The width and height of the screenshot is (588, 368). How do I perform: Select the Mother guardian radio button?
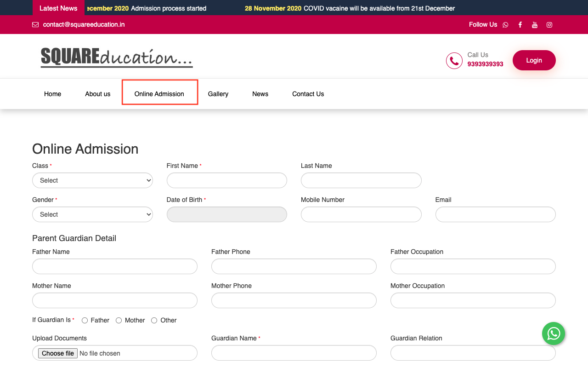click(119, 321)
